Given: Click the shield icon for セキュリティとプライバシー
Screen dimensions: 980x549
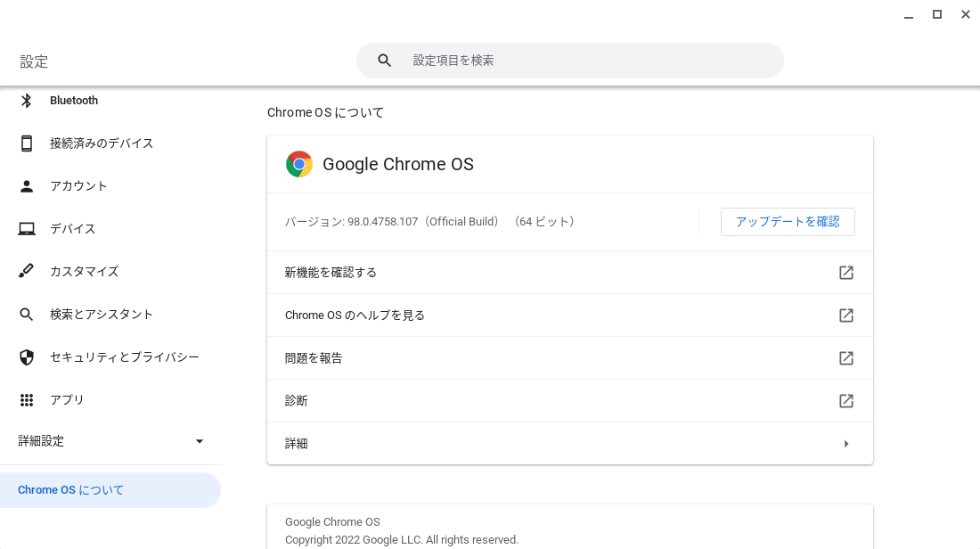Looking at the screenshot, I should click(26, 357).
